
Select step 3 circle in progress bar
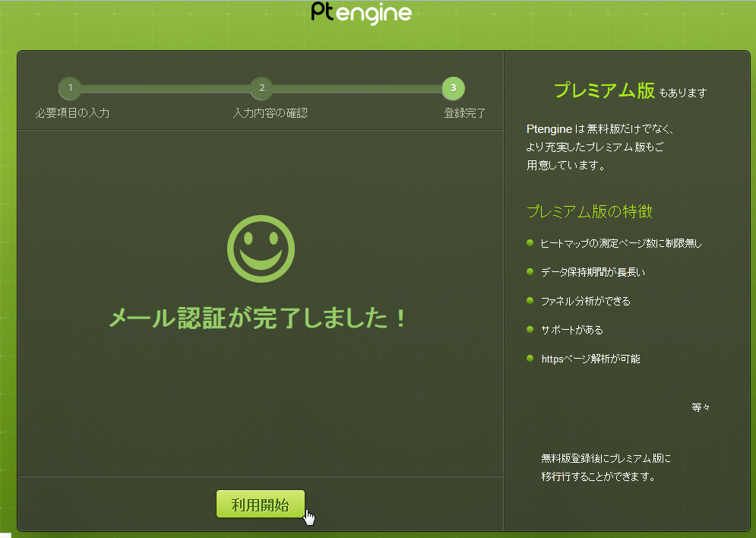click(x=453, y=88)
